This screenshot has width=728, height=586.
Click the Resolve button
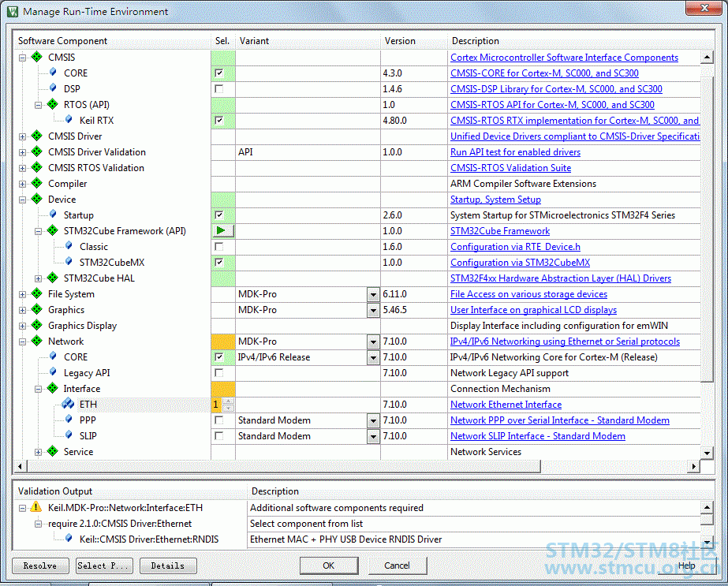[40, 565]
